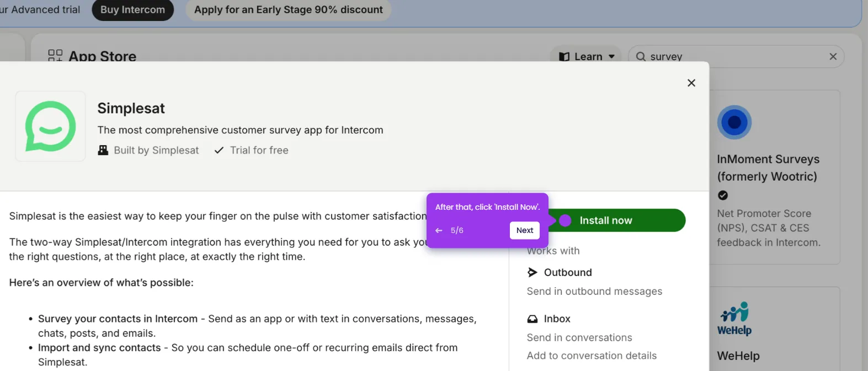Click the Inbox tray icon
This screenshot has width=868, height=371.
[532, 319]
